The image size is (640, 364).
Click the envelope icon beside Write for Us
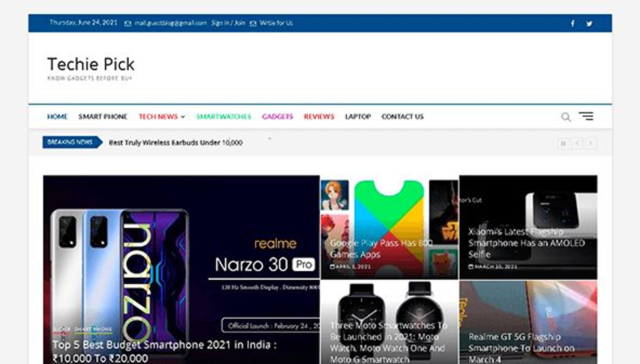(253, 23)
